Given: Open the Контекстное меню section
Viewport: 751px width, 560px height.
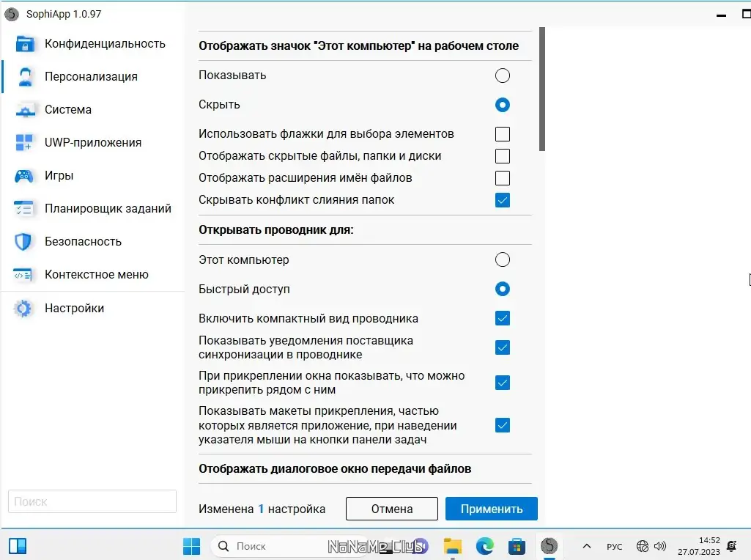Looking at the screenshot, I should coord(24,274).
